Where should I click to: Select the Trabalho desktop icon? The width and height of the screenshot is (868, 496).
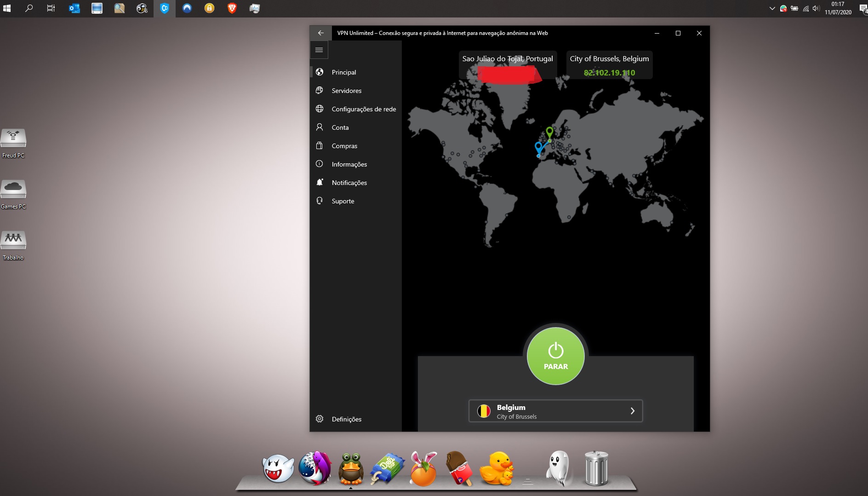point(13,246)
